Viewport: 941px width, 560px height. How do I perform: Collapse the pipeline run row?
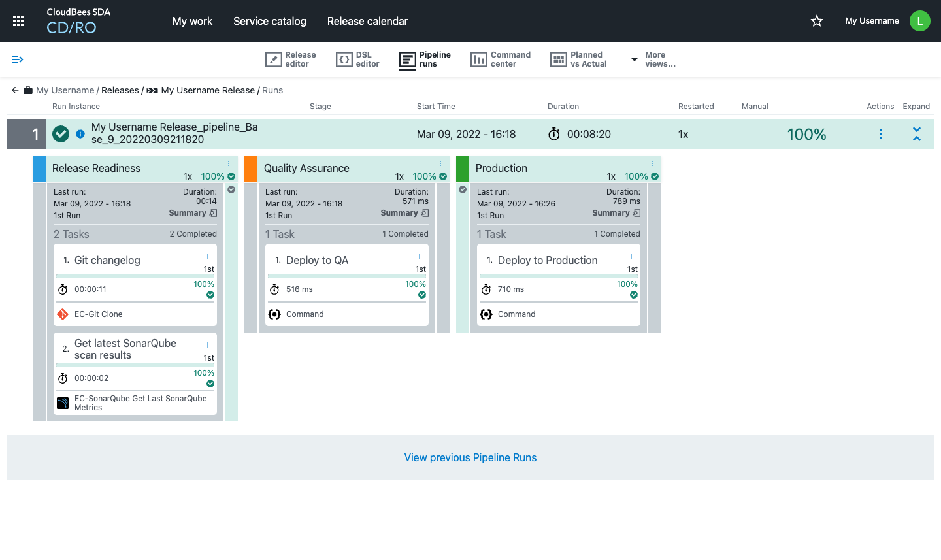click(917, 134)
